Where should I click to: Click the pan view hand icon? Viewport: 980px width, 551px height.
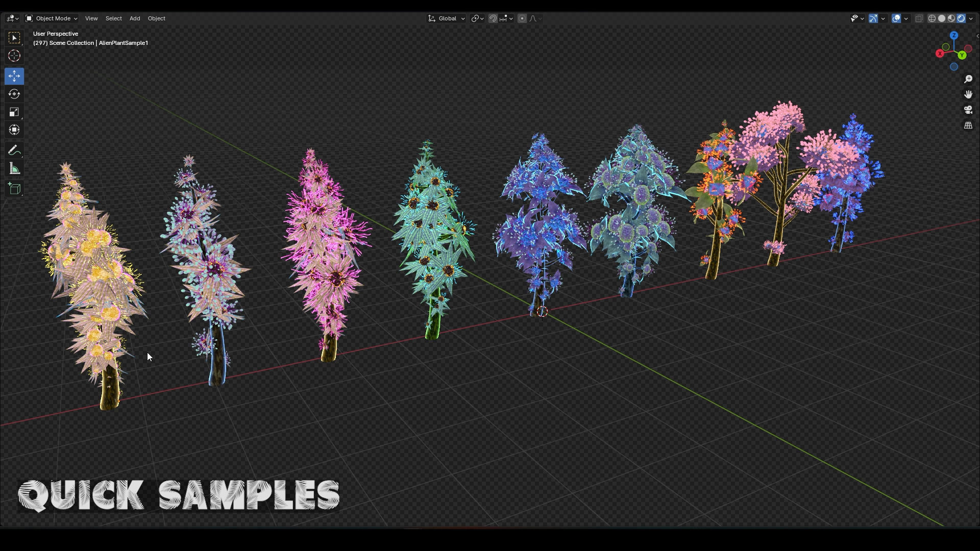click(968, 94)
